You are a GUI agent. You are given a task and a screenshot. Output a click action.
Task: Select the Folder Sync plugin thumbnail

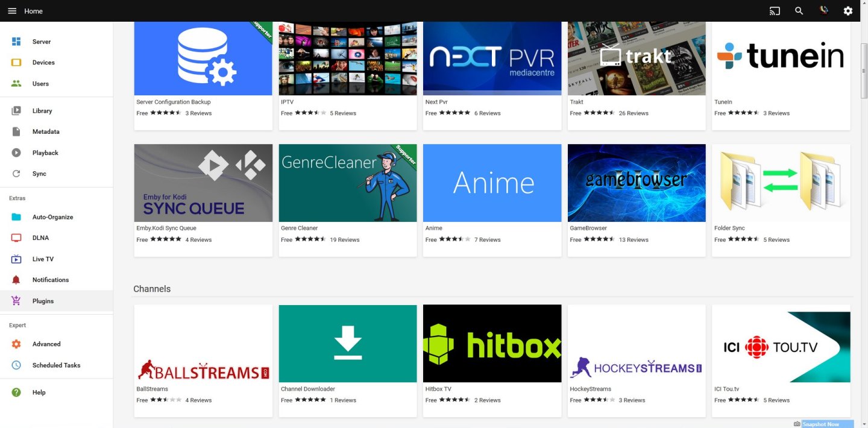(781, 183)
